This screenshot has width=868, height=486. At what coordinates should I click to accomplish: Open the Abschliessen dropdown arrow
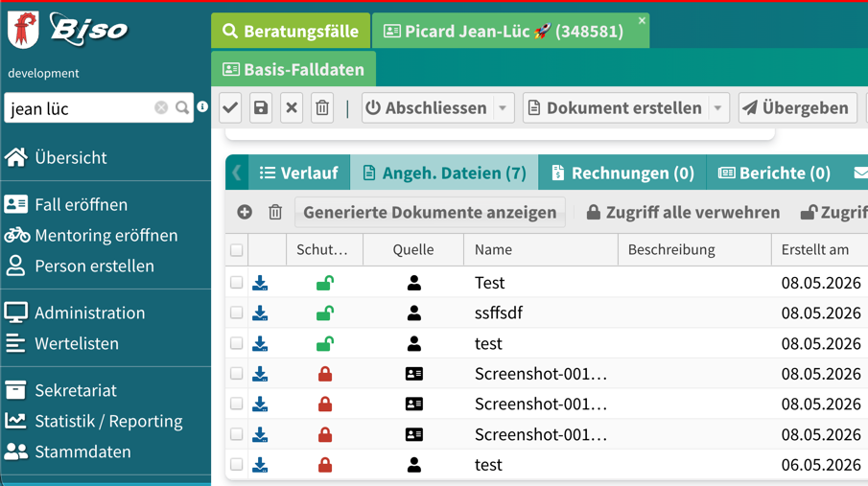[503, 107]
